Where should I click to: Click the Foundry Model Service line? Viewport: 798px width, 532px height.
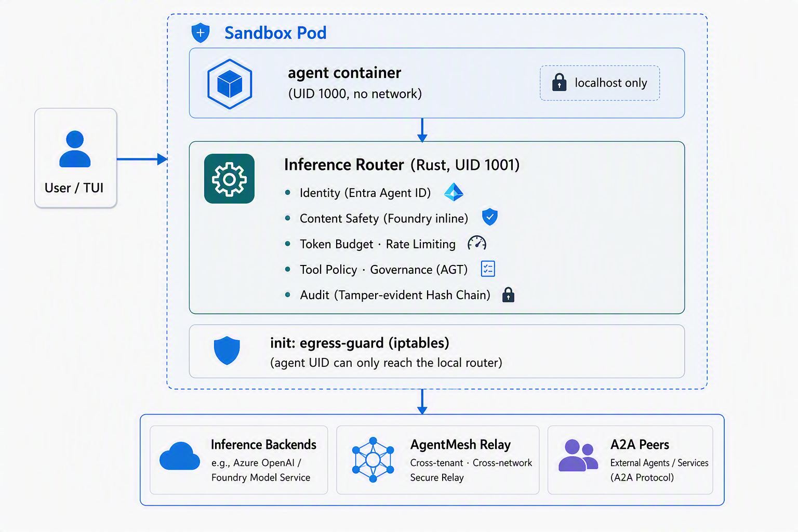tap(261, 477)
